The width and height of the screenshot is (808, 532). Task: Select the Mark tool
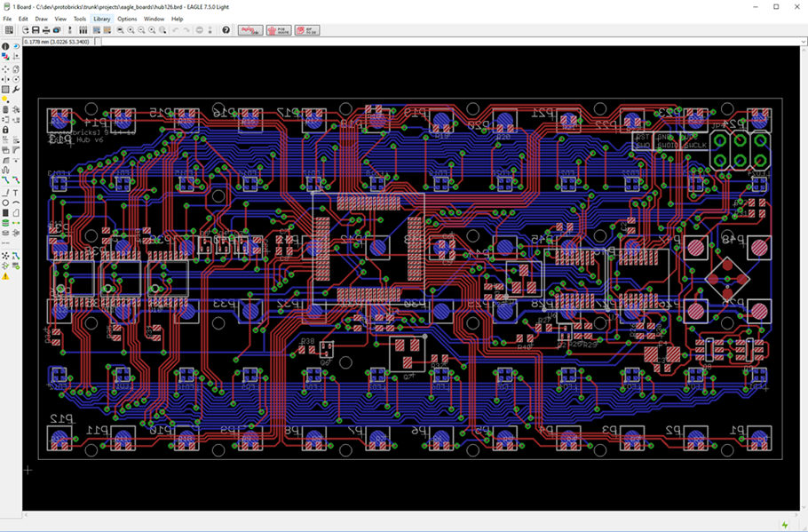[16, 57]
